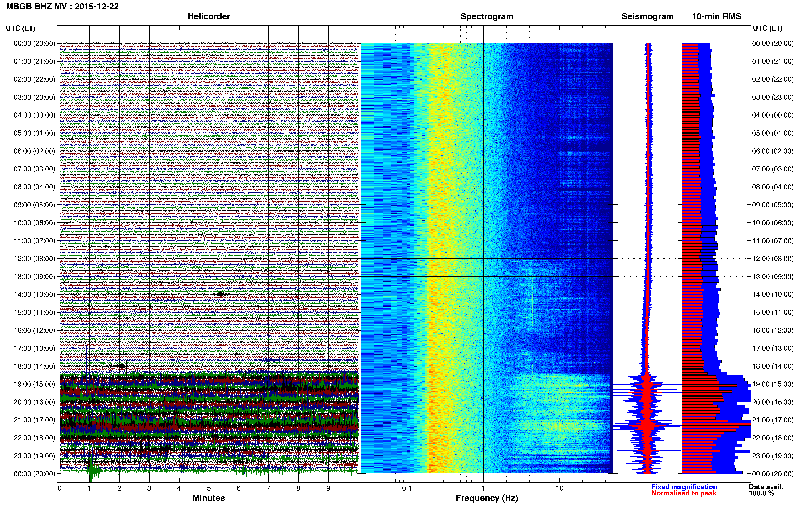
Task: Click '10:00 (06:00)' on the RMS-side time axis
Action: coord(773,223)
